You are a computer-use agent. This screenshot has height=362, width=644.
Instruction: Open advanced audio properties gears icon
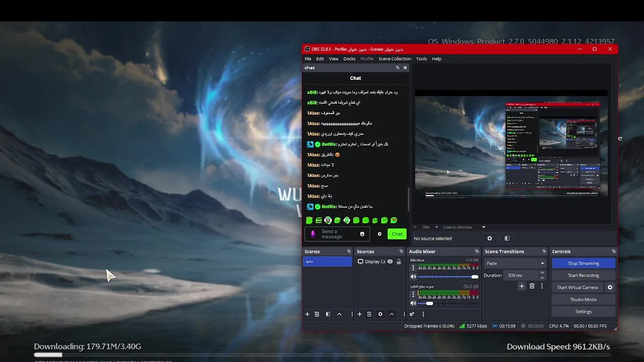tap(412, 314)
